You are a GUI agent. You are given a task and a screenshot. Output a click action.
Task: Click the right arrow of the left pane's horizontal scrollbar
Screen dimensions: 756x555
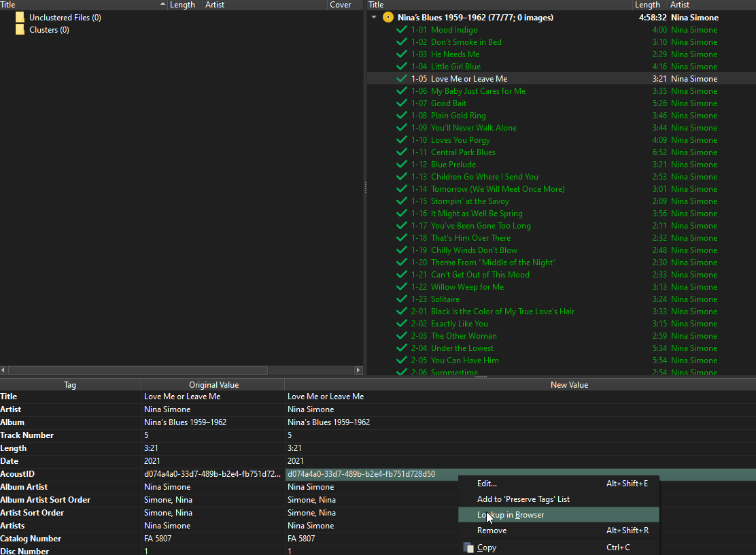(358, 370)
